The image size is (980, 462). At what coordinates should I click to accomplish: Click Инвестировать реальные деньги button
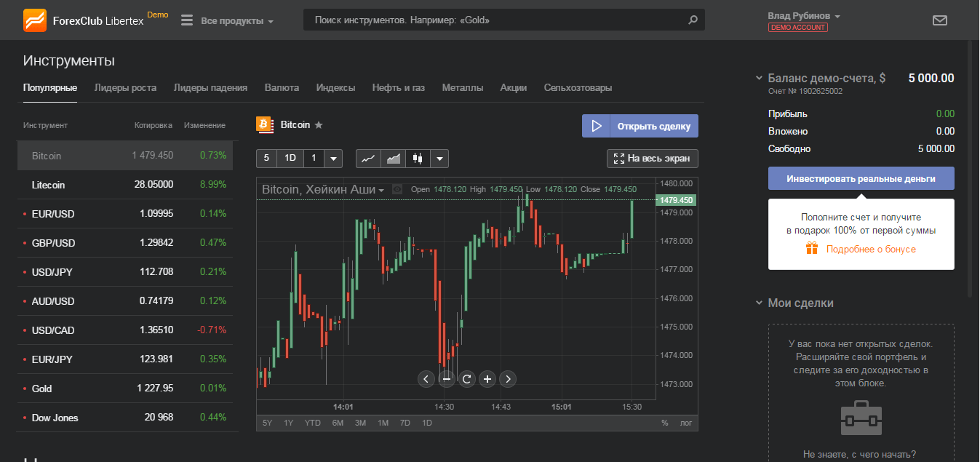(861, 178)
